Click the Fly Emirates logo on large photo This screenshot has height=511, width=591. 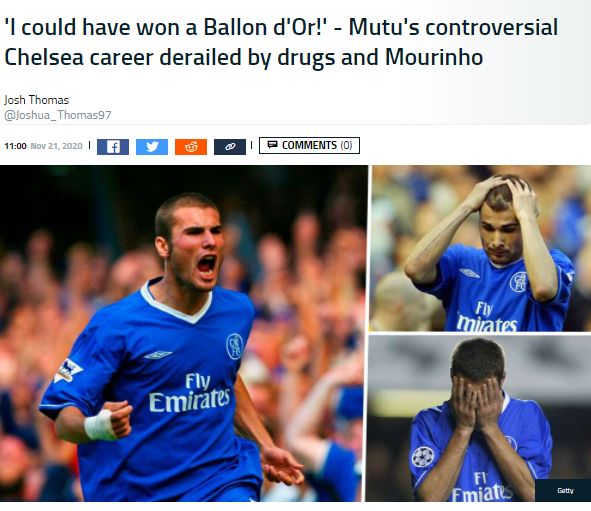tap(190, 393)
